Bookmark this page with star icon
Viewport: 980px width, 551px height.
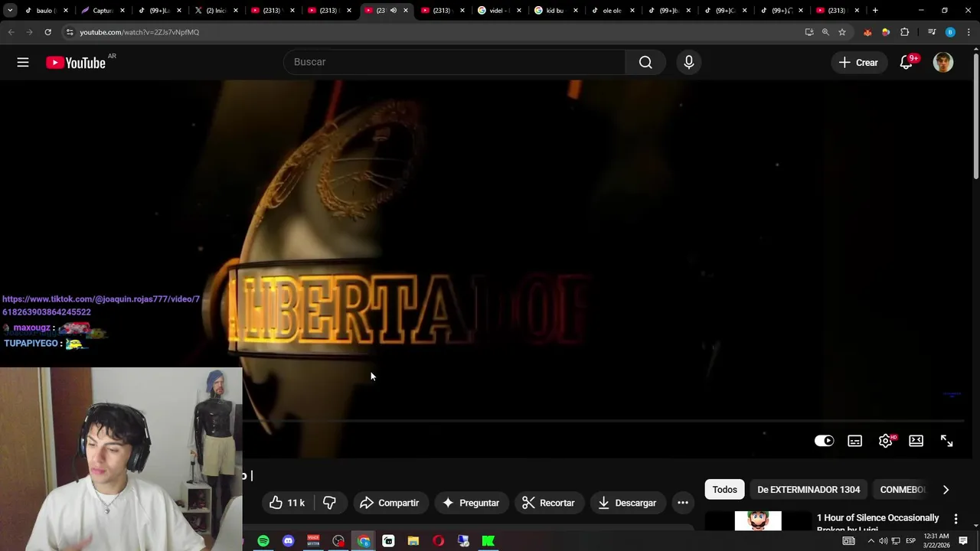842,32
